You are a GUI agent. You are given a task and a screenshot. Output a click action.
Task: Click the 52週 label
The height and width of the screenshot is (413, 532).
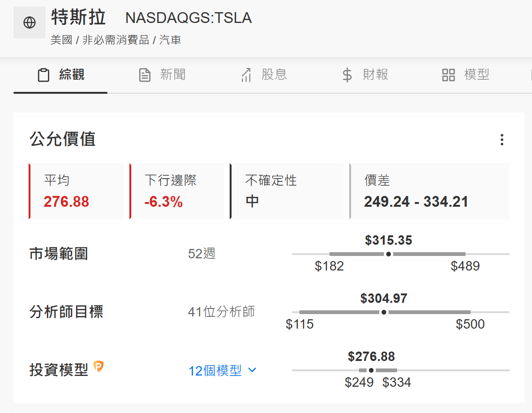coord(202,254)
